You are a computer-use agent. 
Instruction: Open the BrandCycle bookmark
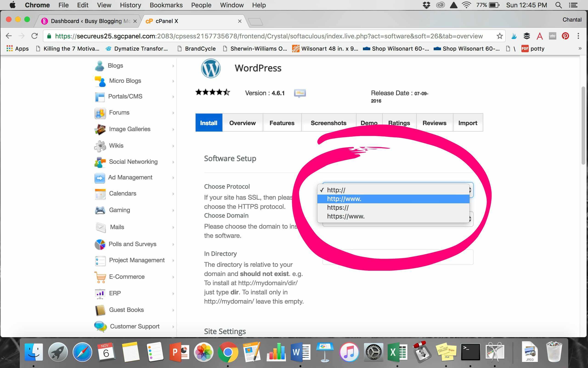click(x=197, y=49)
